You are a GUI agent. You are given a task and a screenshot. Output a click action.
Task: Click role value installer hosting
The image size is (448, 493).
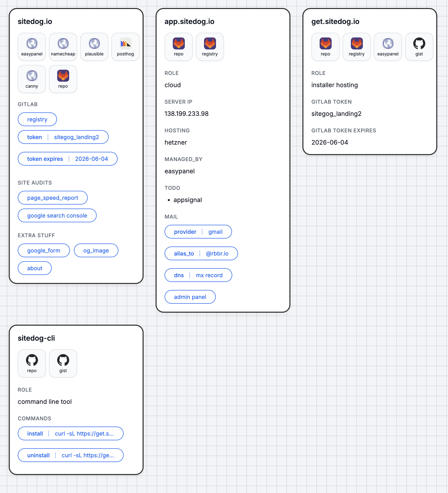335,85
